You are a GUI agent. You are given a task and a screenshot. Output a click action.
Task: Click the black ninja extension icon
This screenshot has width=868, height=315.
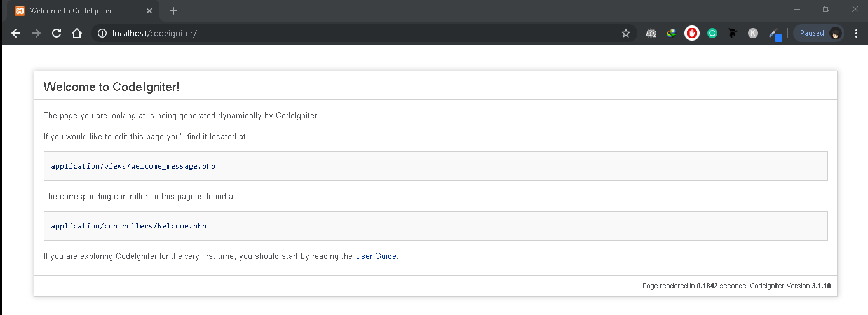733,33
